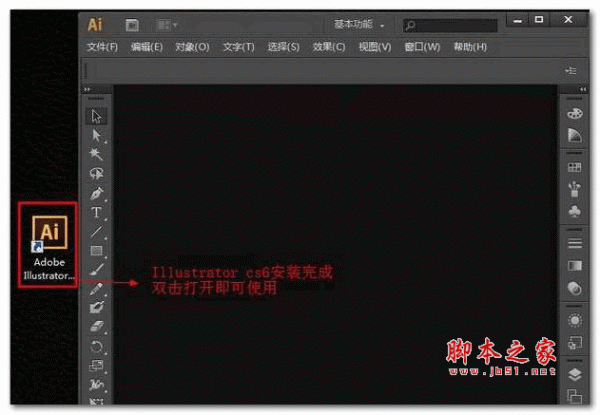Pick the Lasso tool
The height and width of the screenshot is (415, 600).
click(x=96, y=173)
